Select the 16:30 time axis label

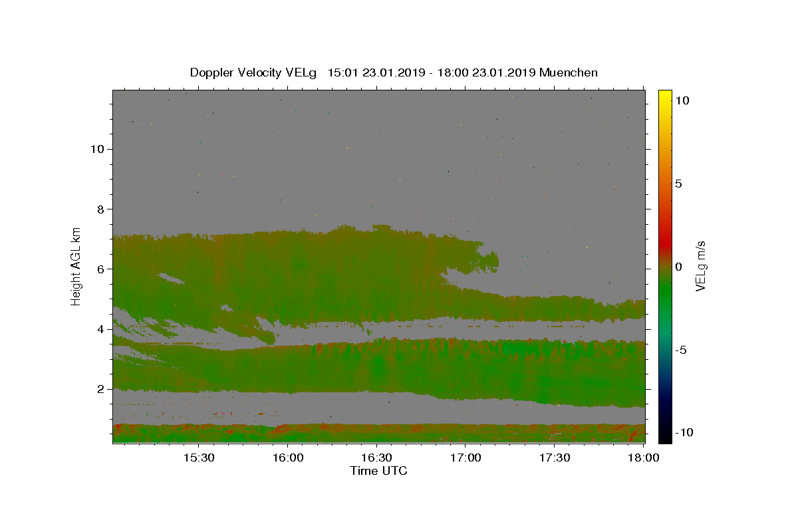tap(376, 458)
